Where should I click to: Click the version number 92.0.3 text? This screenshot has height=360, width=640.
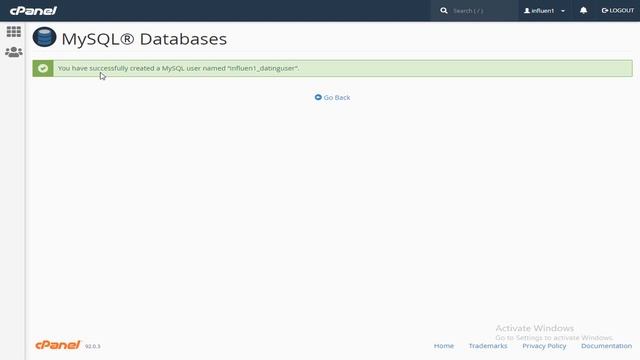[93, 346]
